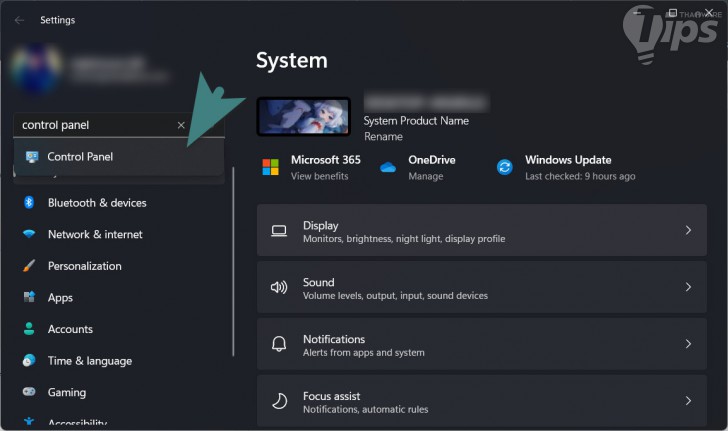
Task: Open the Display settings row
Action: click(482, 230)
